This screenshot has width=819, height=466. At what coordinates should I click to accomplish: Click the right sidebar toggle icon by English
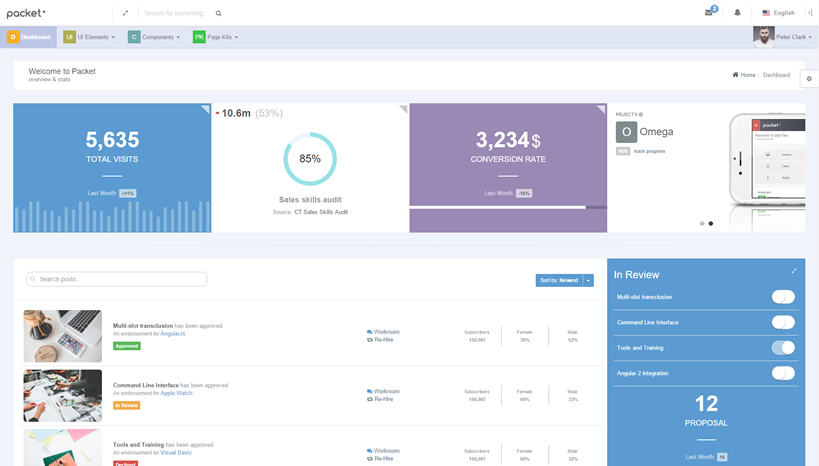[x=809, y=13]
